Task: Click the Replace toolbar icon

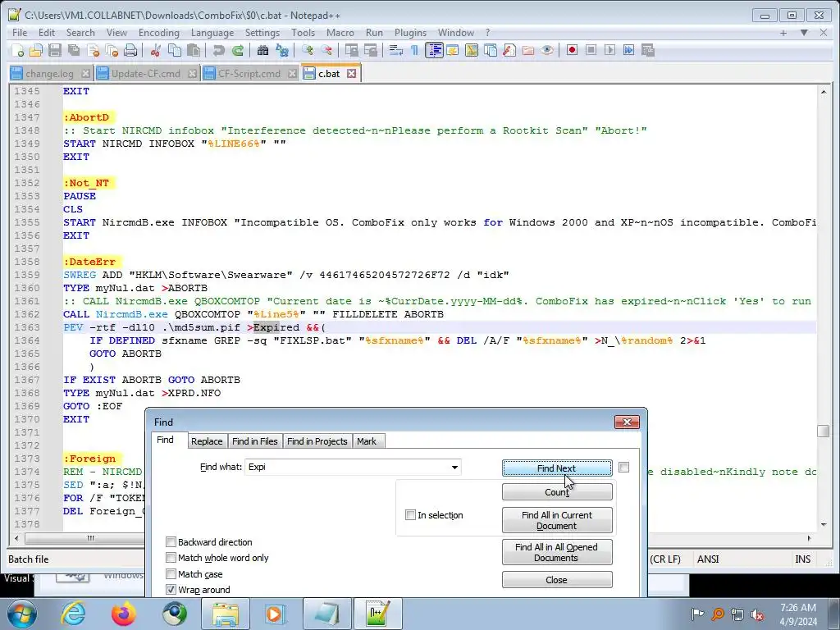Action: point(282,50)
